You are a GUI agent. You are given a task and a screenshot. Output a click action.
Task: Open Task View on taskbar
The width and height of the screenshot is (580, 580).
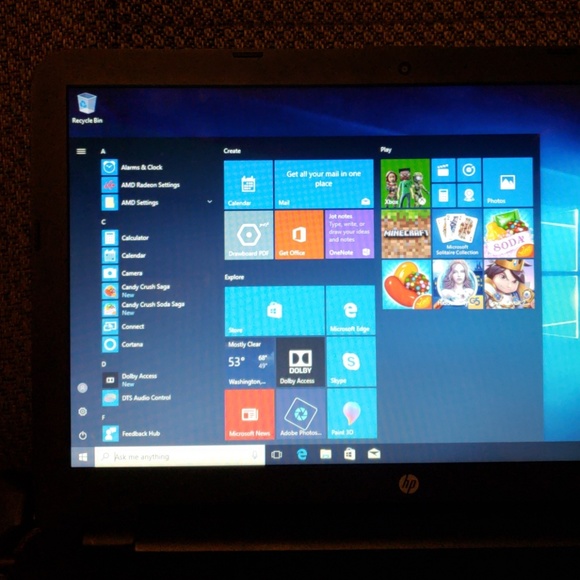pos(276,455)
